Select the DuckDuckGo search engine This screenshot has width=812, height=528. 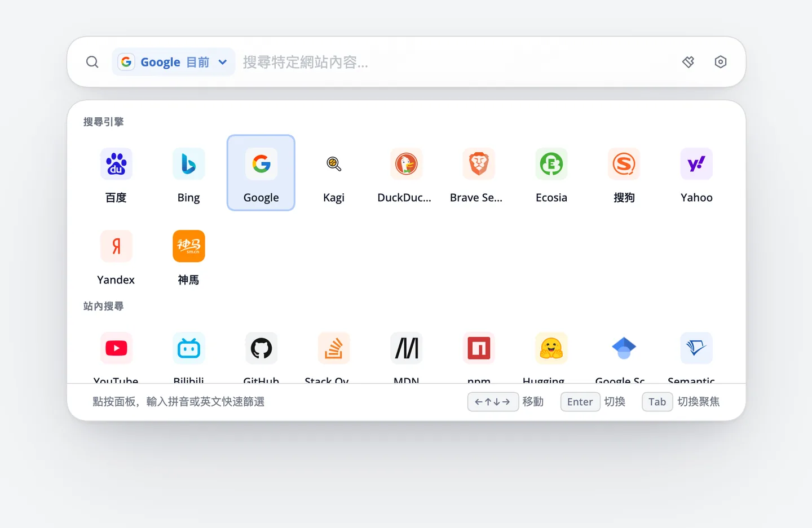pos(406,173)
